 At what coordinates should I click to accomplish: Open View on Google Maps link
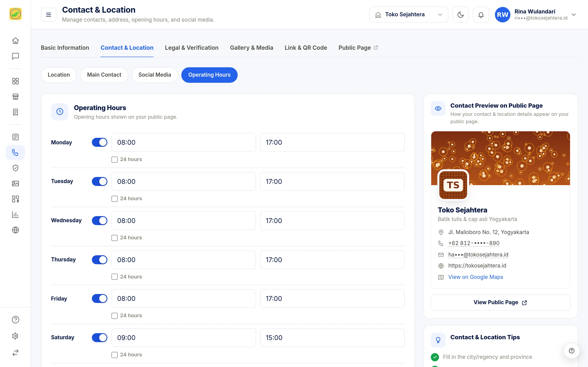coord(476,277)
